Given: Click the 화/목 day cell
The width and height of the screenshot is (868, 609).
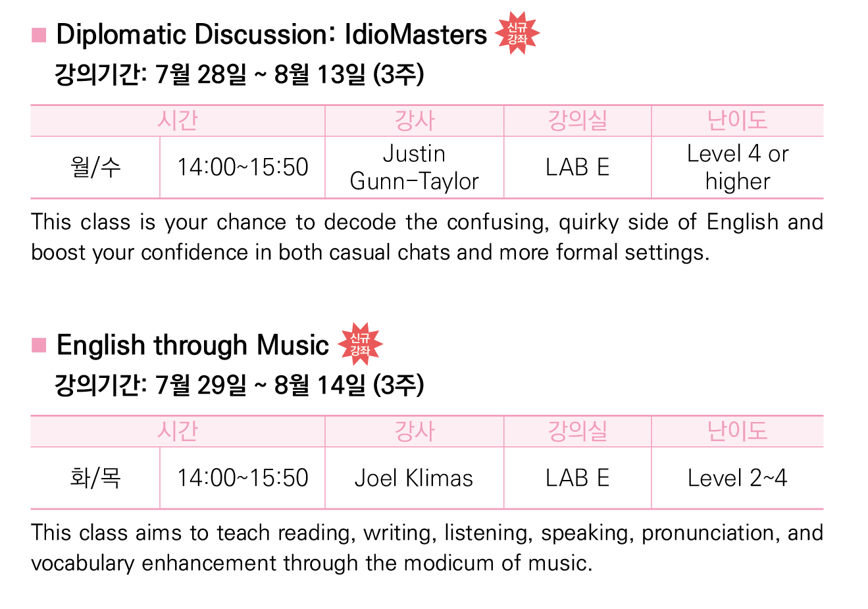Looking at the screenshot, I should (95, 478).
